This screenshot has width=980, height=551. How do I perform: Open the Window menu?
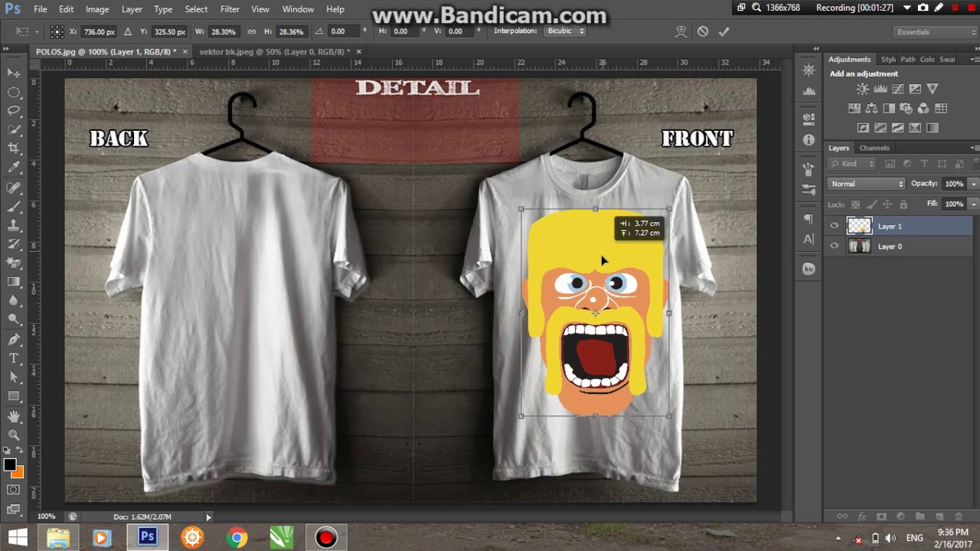point(298,9)
